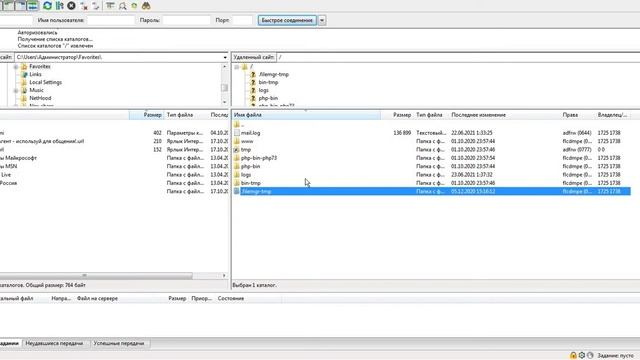Image resolution: width=640 pixels, height=360 pixels.
Task: Expand the Music node in local tree
Action: pos(16,90)
